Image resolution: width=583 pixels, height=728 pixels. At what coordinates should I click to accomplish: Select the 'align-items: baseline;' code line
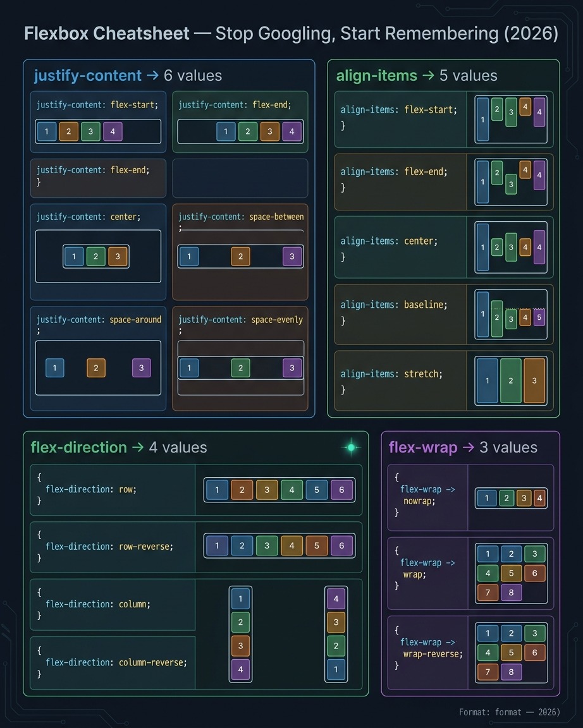tap(394, 305)
